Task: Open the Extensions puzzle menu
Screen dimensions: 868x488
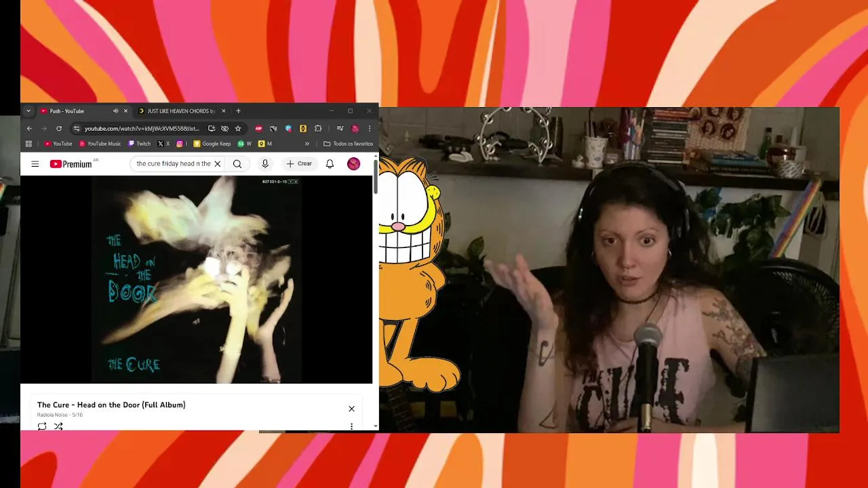Action: (x=318, y=129)
